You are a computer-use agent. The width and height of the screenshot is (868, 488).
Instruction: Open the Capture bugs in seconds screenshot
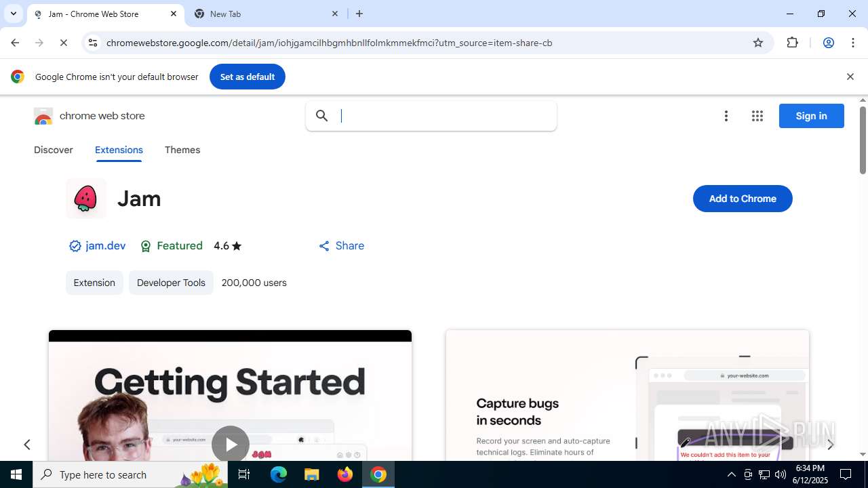pos(627,395)
